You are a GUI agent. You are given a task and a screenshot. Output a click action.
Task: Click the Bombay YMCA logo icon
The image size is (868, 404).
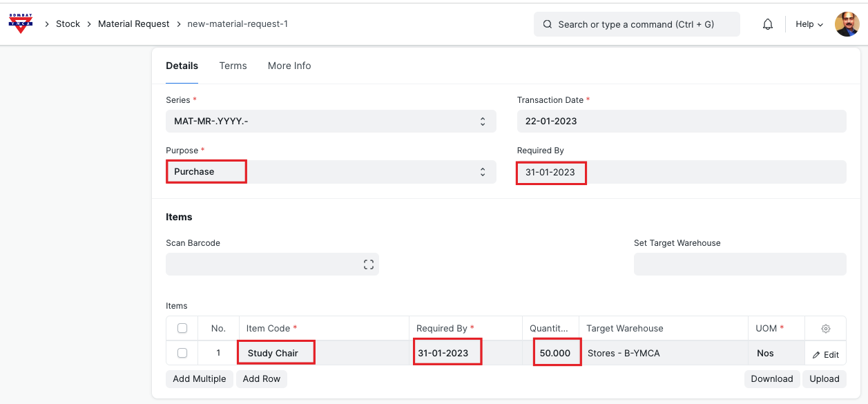coord(21,23)
